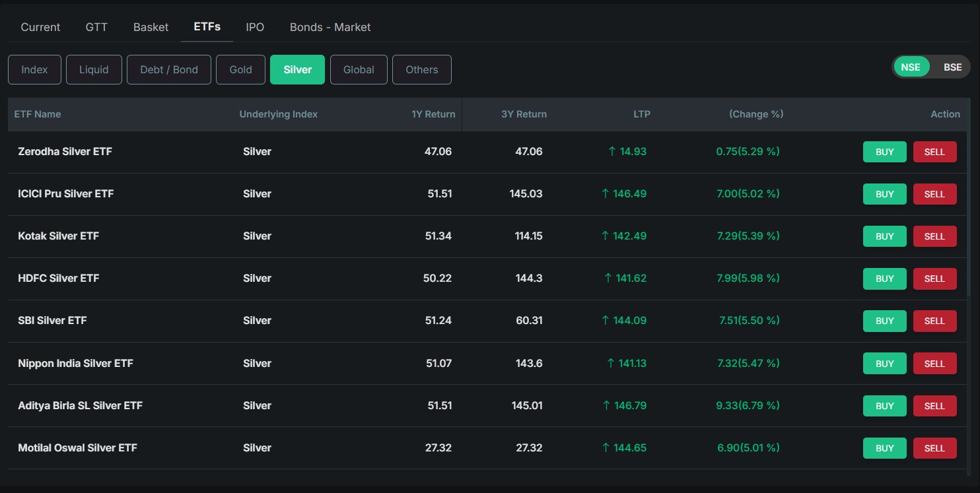The image size is (980, 493).
Task: Select the Global ETF filter
Action: click(x=359, y=69)
